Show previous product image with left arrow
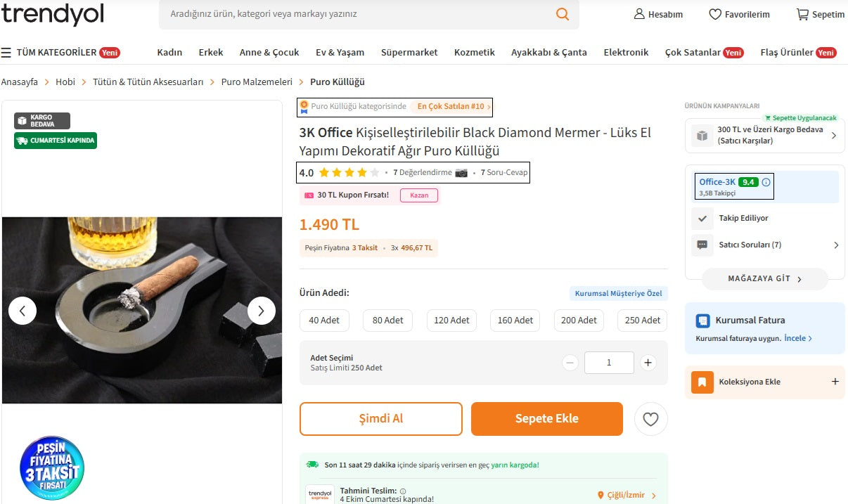The height and width of the screenshot is (504, 848). click(x=23, y=310)
